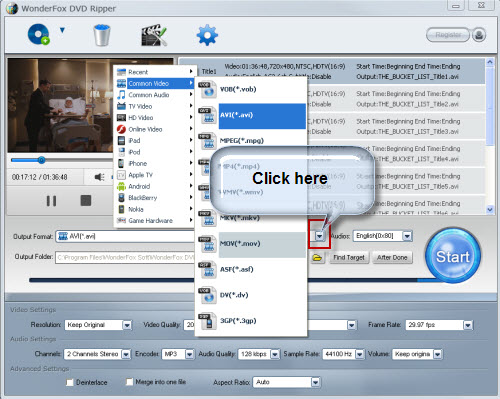Choose MOV(*.mov) format
This screenshot has width=500, height=399.
tap(251, 244)
